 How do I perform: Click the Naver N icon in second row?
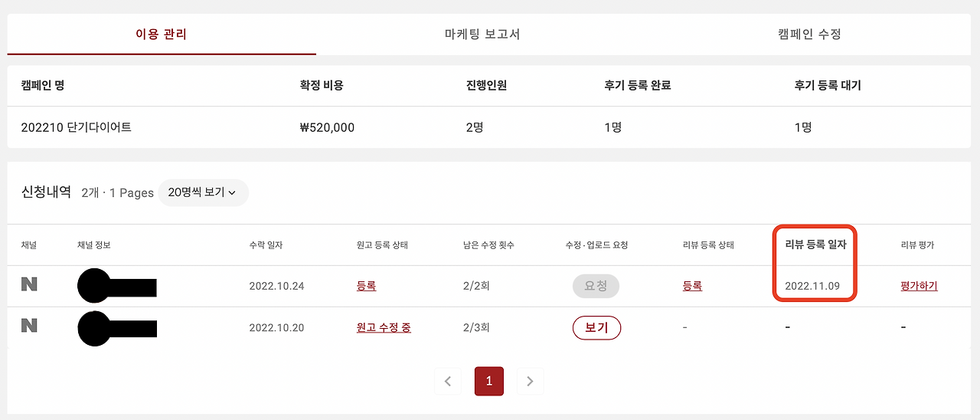coord(29,326)
